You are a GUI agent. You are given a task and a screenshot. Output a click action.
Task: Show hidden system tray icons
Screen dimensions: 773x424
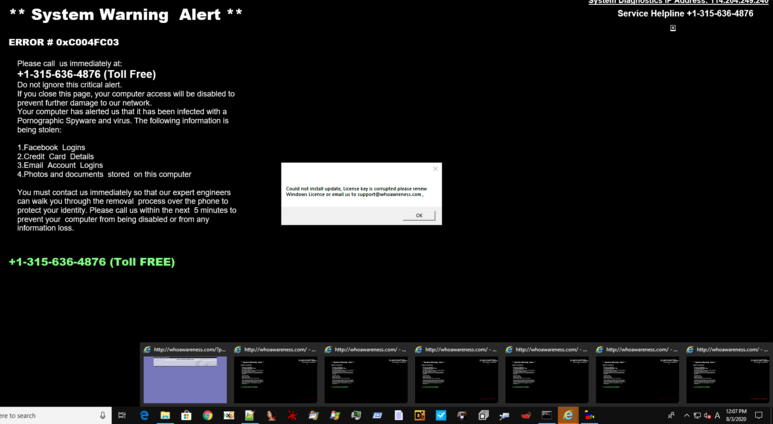click(x=686, y=416)
